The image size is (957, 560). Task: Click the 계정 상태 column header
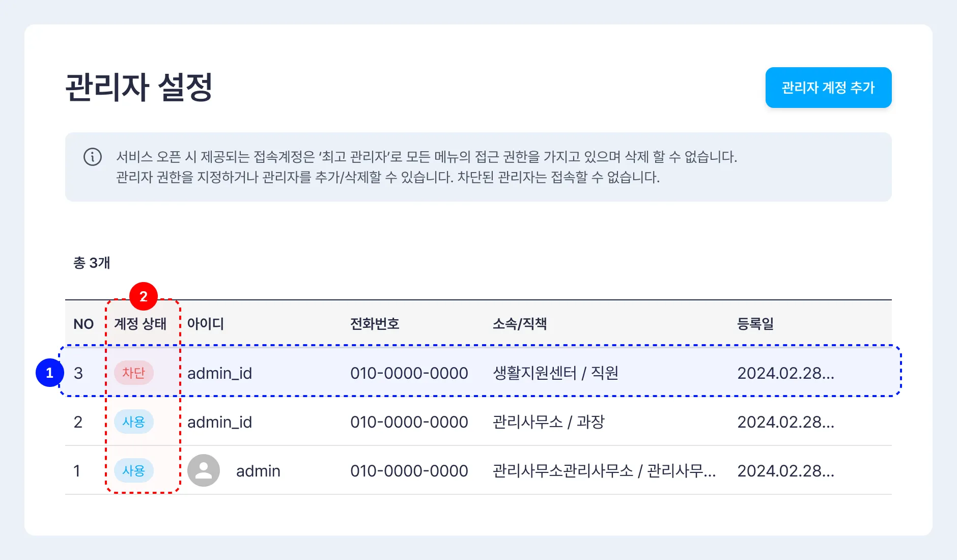coord(140,324)
